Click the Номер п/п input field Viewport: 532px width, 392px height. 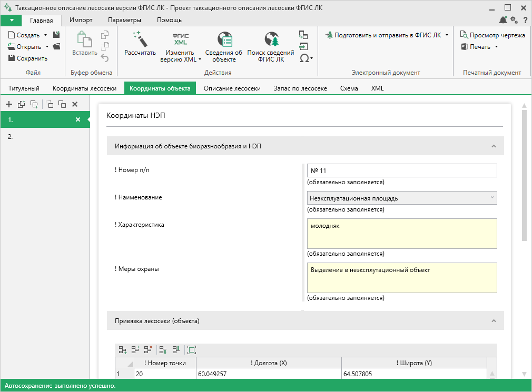point(402,170)
